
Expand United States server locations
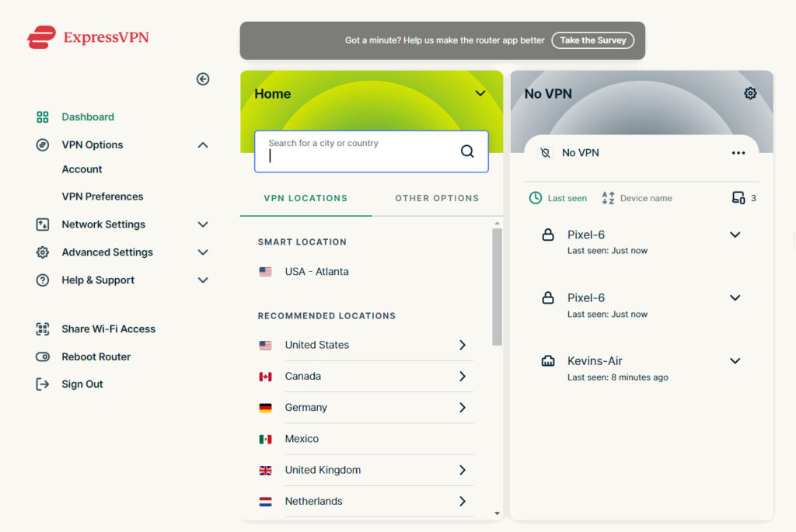tap(462, 345)
